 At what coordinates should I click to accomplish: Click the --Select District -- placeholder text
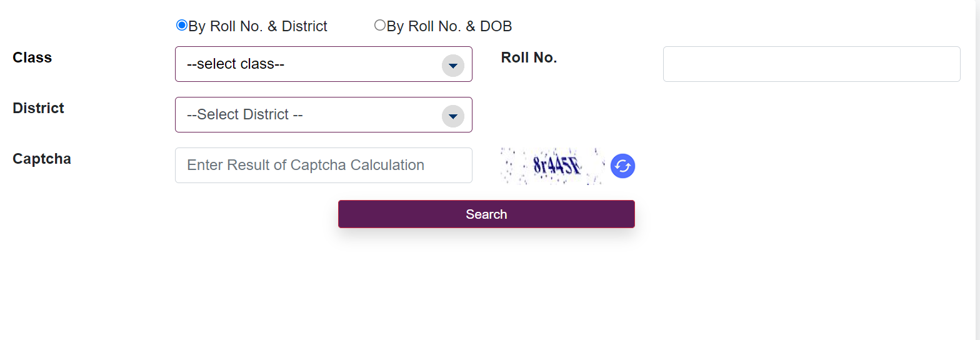tap(244, 114)
